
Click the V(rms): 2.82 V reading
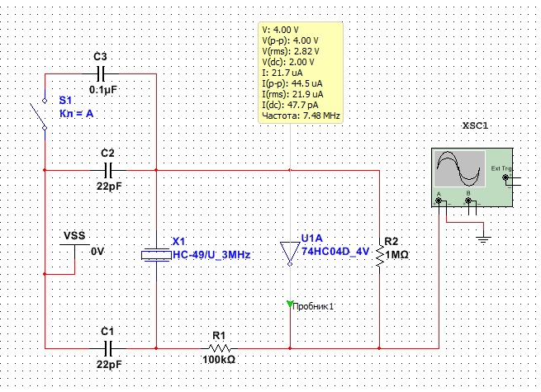pos(291,51)
